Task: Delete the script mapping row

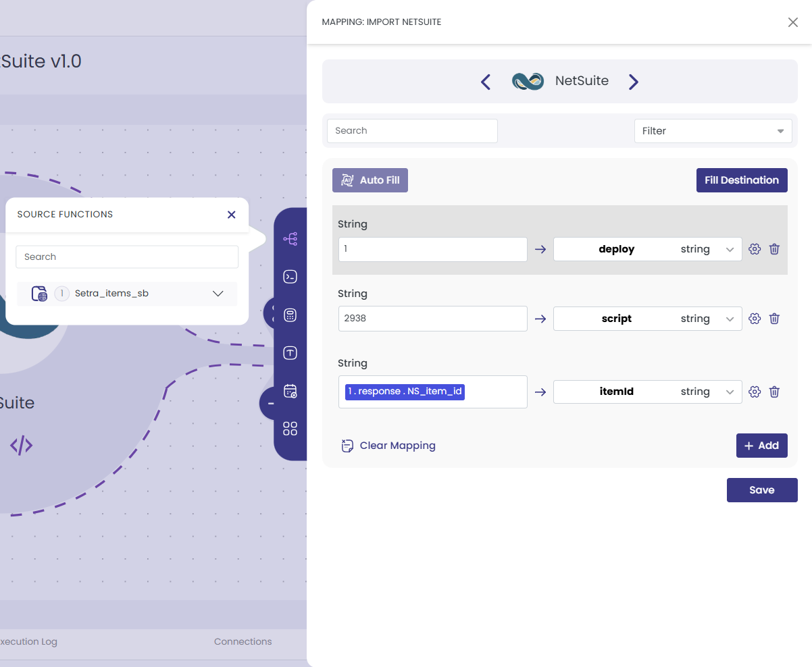Action: coord(775,319)
